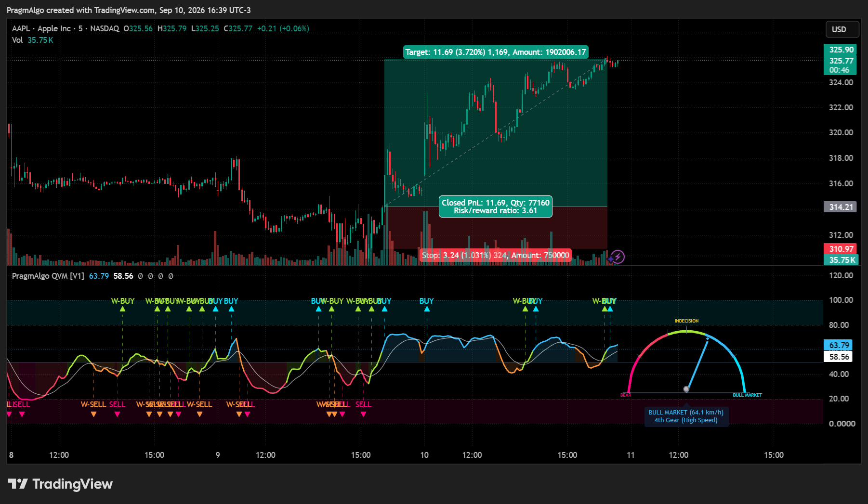The width and height of the screenshot is (868, 504).
Task: Open the USD currency selector
Action: 842,29
